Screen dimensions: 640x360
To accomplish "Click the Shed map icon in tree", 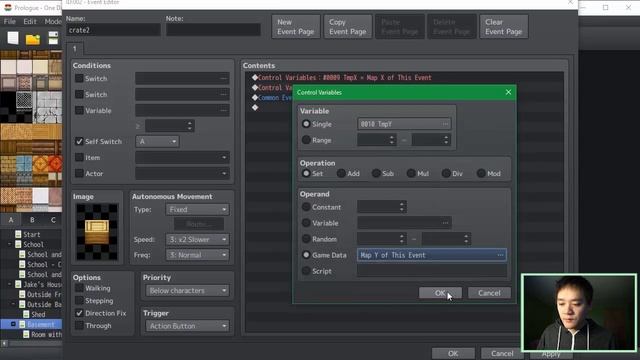I will (x=26, y=314).
